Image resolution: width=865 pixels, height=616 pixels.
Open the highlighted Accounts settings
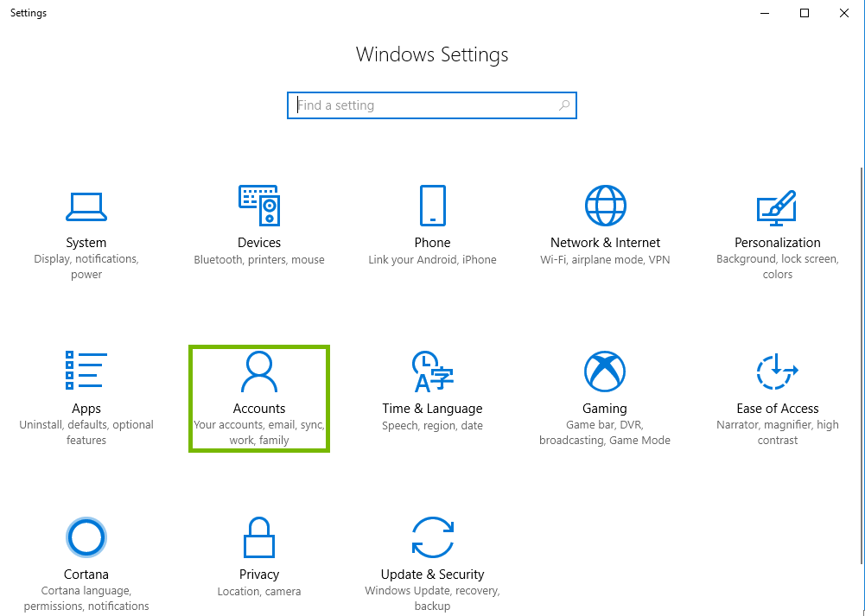[x=258, y=397]
